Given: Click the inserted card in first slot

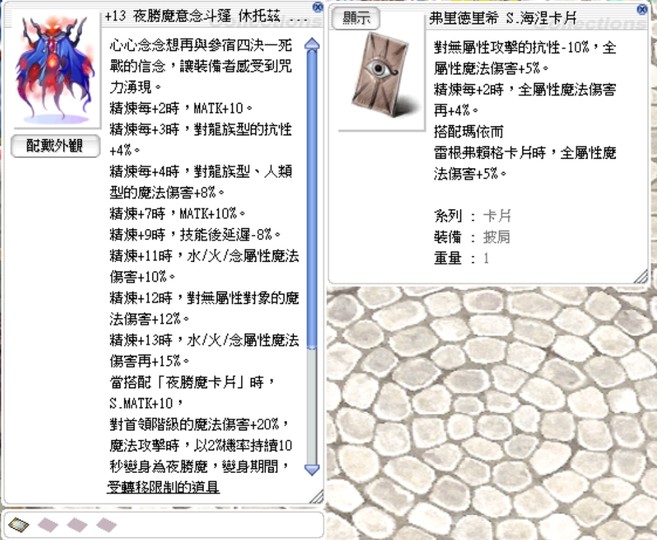Looking at the screenshot, I should pyautogui.click(x=17, y=524).
